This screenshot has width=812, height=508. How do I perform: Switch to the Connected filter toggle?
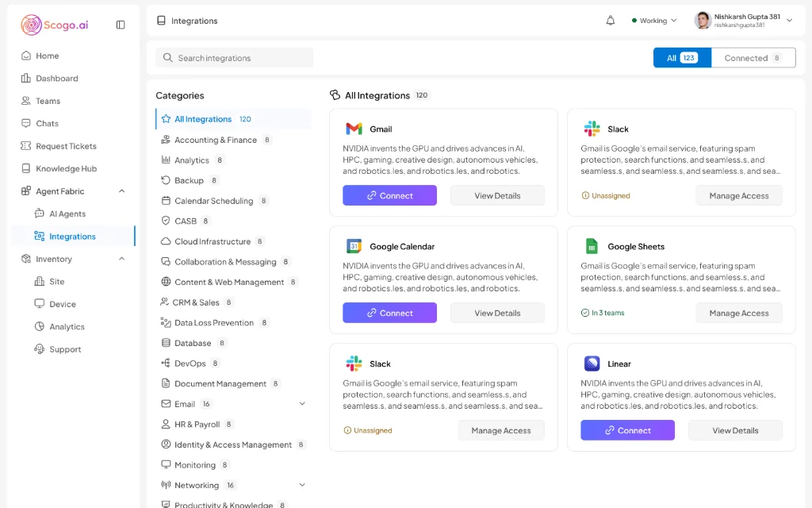753,58
